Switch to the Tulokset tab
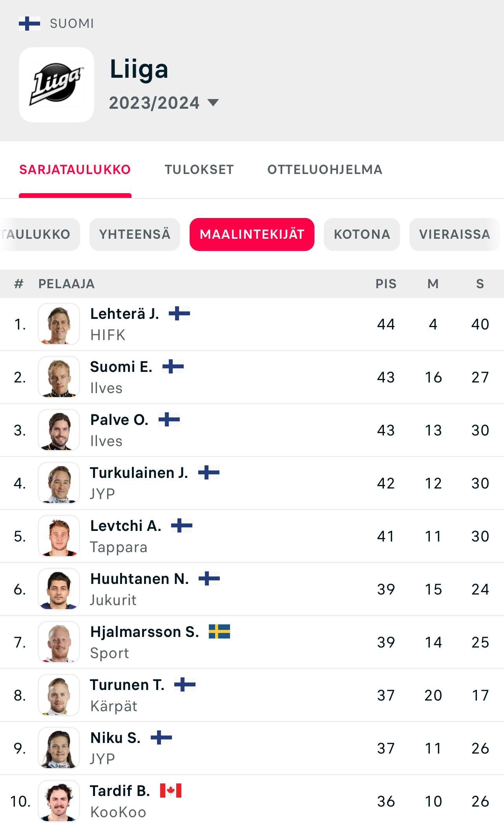 pos(199,170)
